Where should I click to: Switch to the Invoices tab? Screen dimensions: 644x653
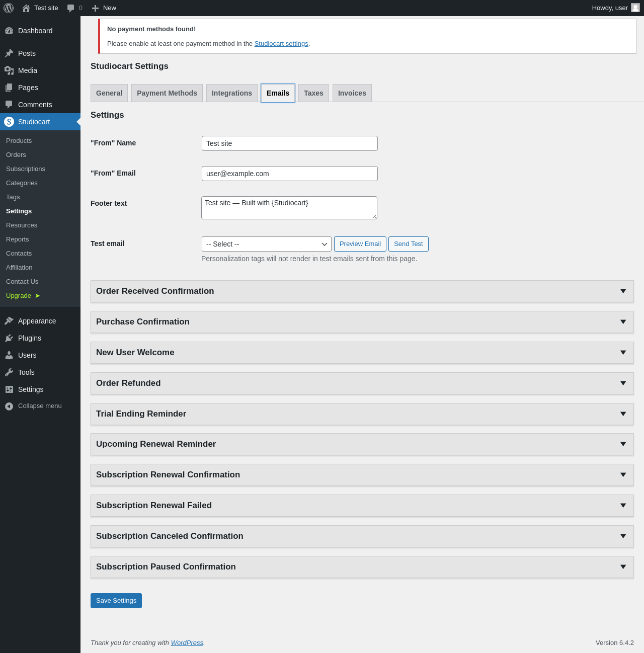pos(352,93)
